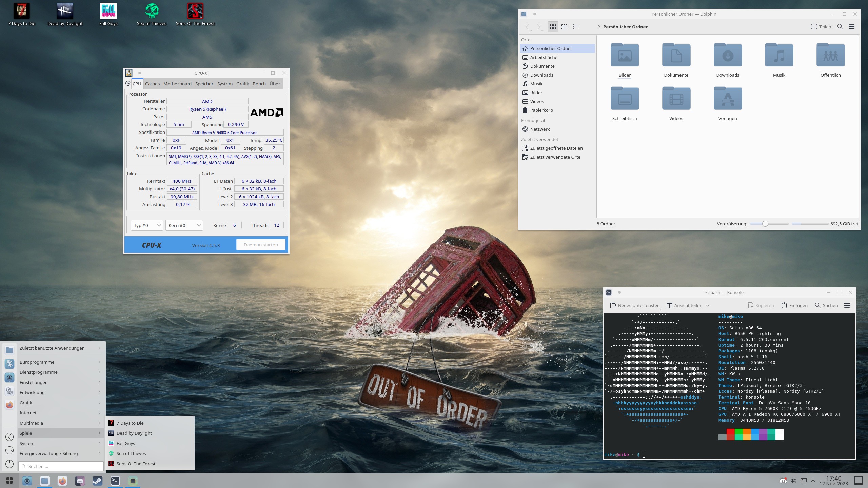
Task: Copy selected text in Konsole
Action: [x=760, y=305]
